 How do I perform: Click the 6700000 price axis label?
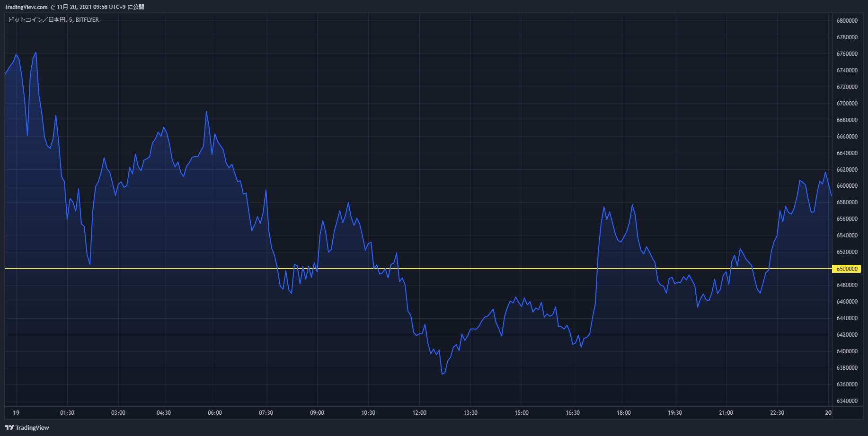click(x=847, y=104)
